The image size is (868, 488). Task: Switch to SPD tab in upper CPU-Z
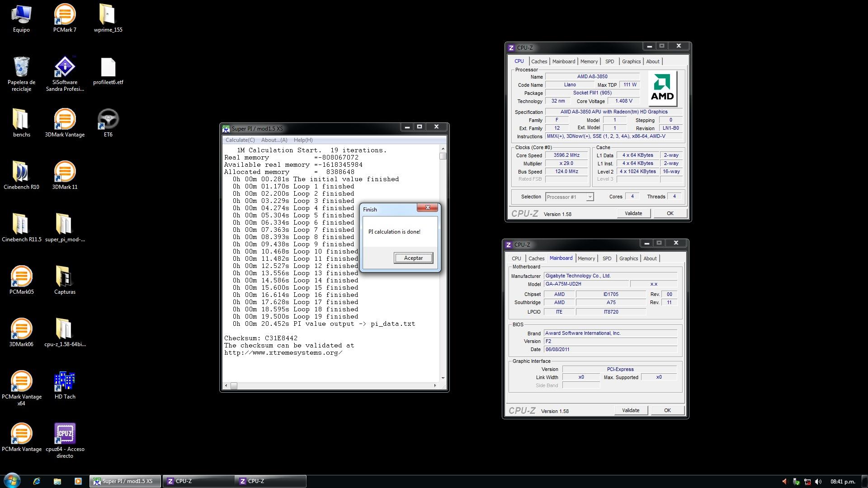tap(609, 61)
